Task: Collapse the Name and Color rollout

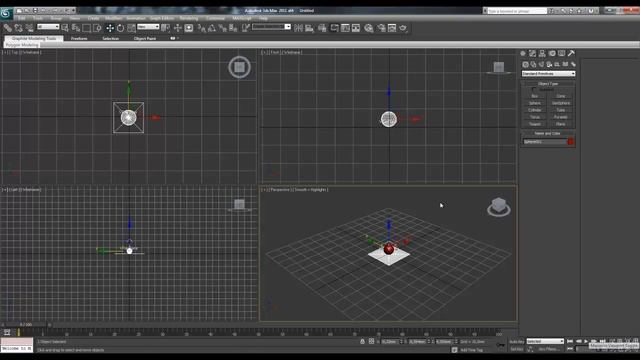Action: click(548, 133)
